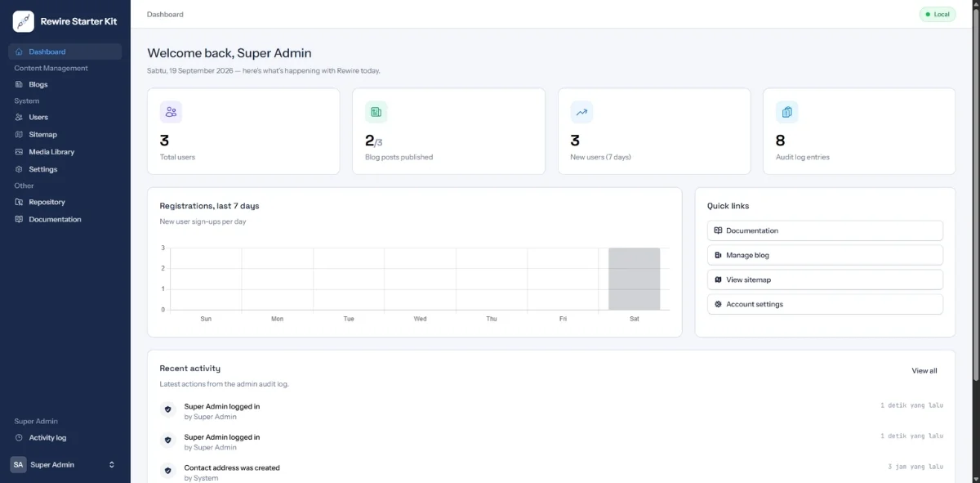The height and width of the screenshot is (483, 980).
Task: Click the SA avatar in the sidebar footer
Action: (x=18, y=464)
